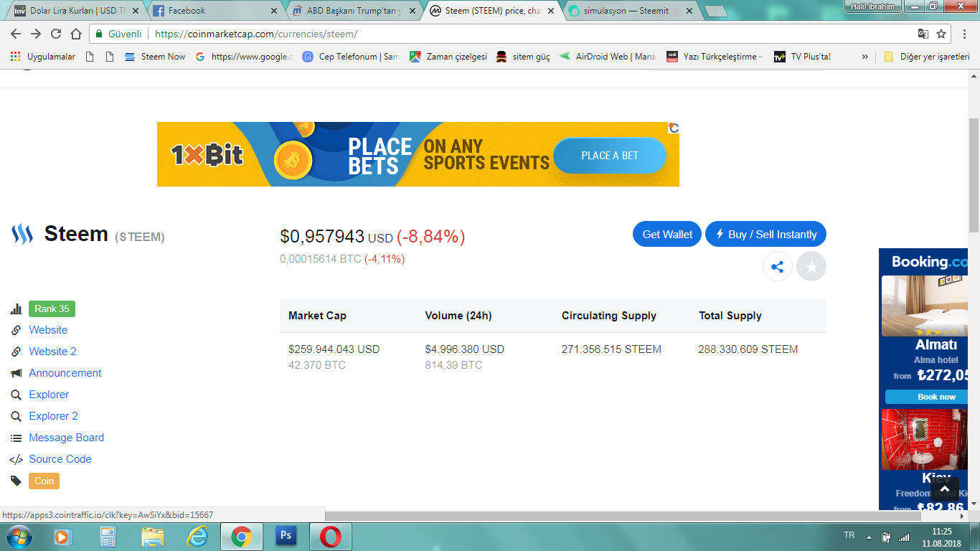The image size is (980, 551).
Task: Go back to the previous page
Action: point(16,34)
